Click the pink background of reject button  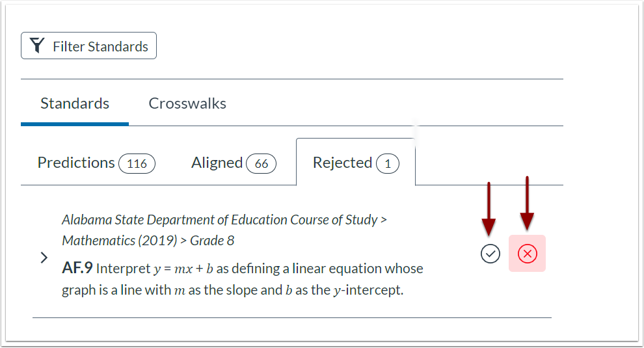click(x=528, y=254)
